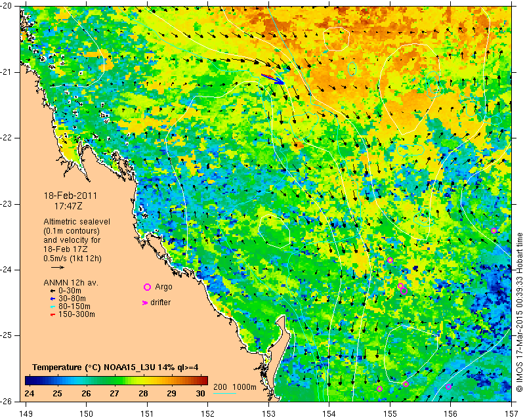Image resolution: width=525 pixels, height=420 pixels.
Task: Click the '17:47Z' time label
Action: click(x=68, y=206)
